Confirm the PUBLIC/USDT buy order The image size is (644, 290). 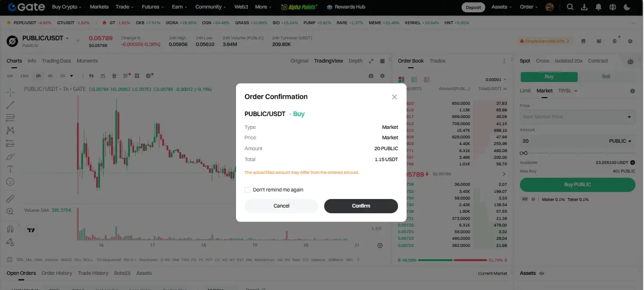point(361,206)
